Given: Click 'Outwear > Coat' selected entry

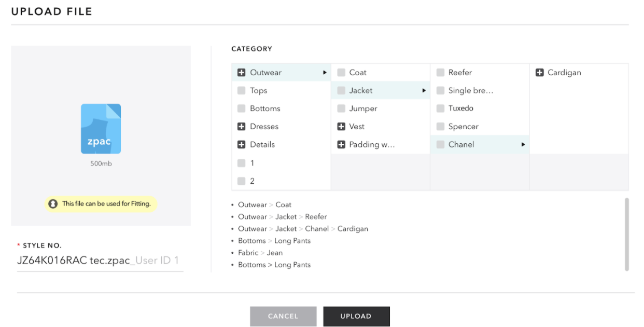Looking at the screenshot, I should point(264,205).
